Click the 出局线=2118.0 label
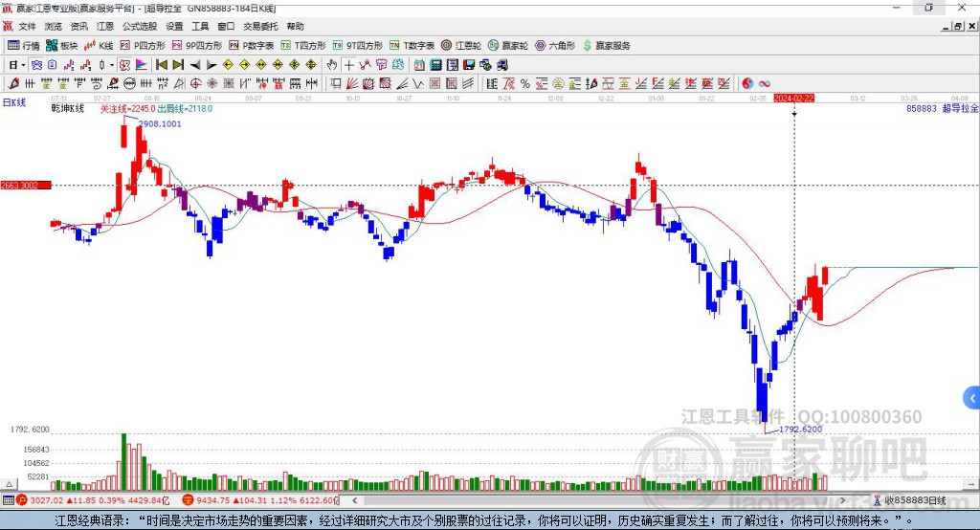980x530 pixels. pyautogui.click(x=185, y=109)
